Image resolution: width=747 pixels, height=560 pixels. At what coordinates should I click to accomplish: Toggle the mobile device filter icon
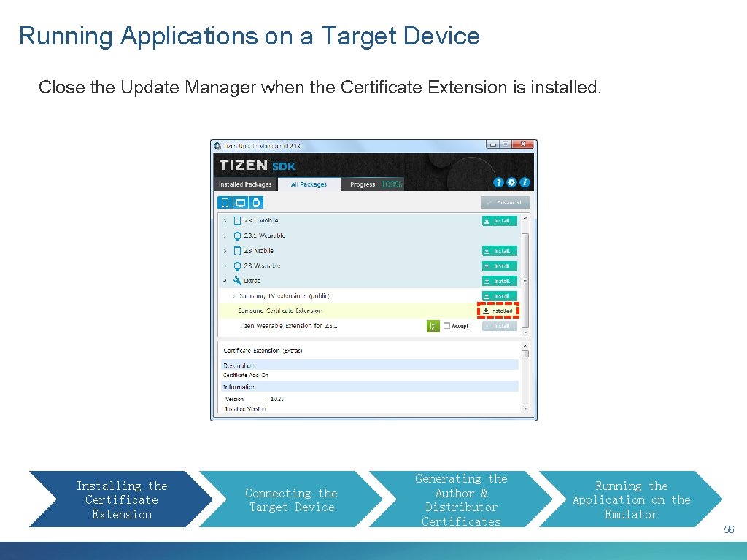(x=225, y=203)
